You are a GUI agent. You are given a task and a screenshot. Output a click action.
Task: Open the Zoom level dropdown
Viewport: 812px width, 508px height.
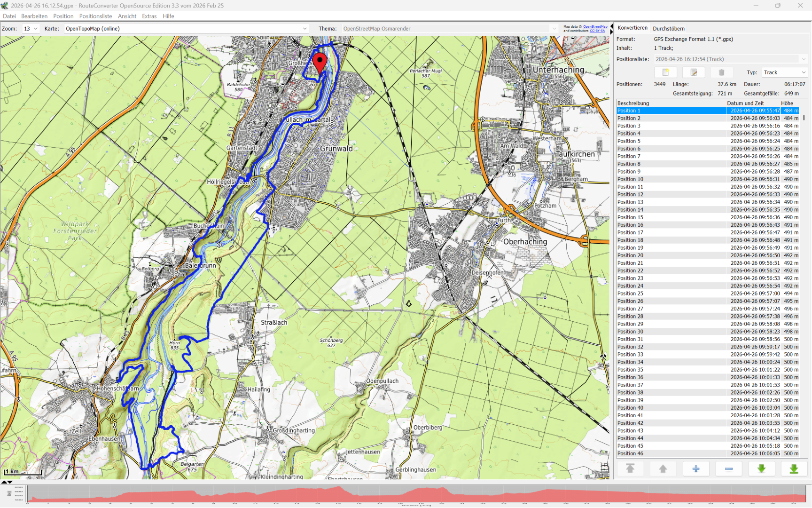(x=31, y=29)
